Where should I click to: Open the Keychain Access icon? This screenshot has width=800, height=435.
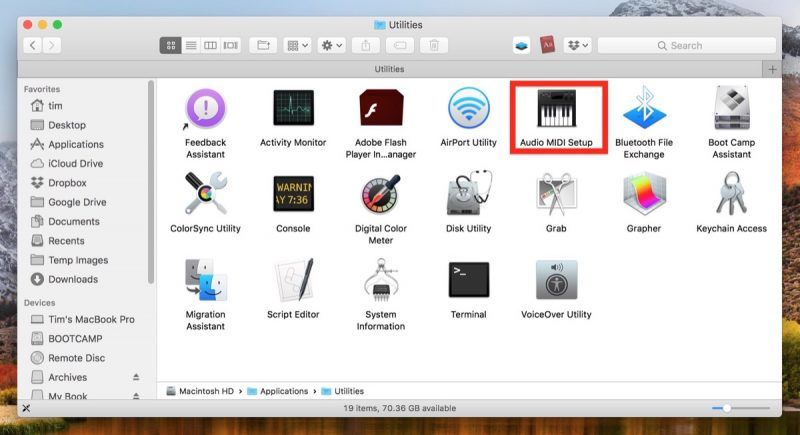(x=731, y=195)
